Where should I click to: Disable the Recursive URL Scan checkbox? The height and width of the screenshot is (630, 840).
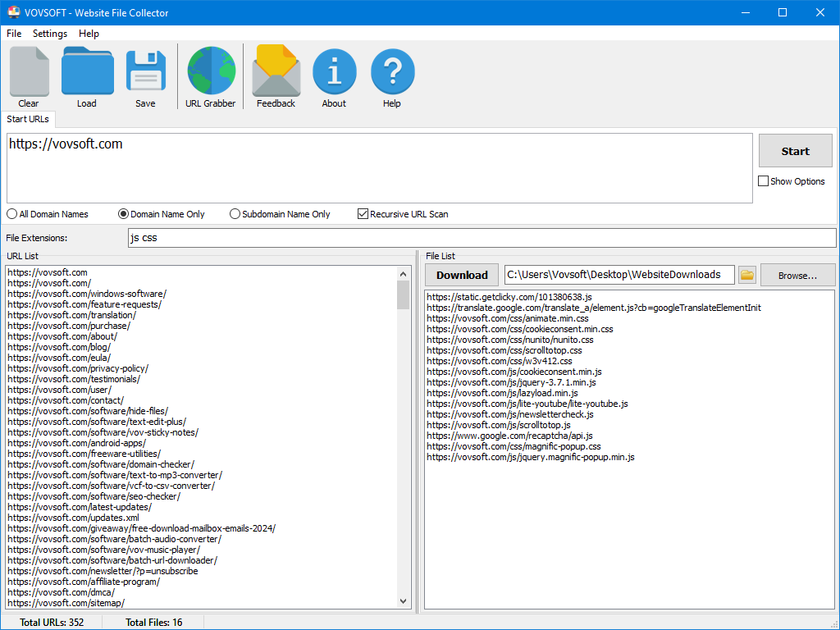tap(363, 213)
